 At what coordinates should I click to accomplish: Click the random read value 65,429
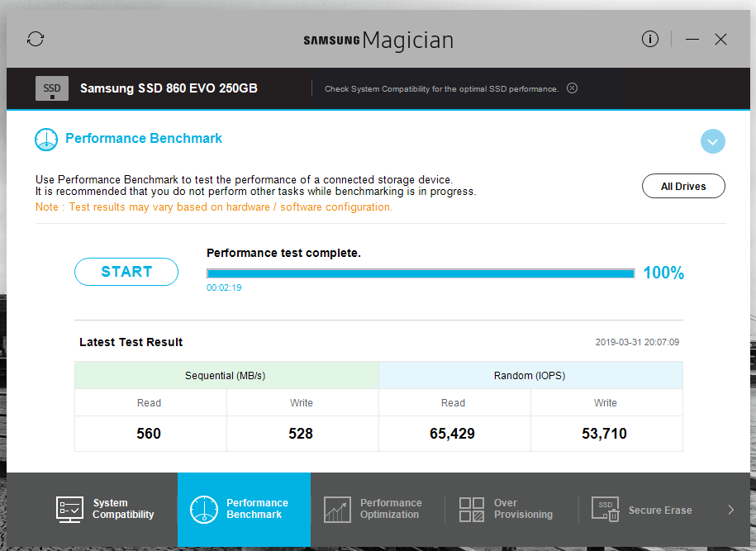click(452, 434)
